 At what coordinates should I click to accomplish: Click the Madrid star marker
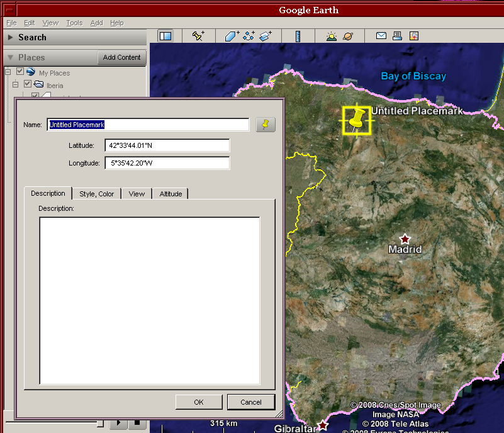coord(405,239)
